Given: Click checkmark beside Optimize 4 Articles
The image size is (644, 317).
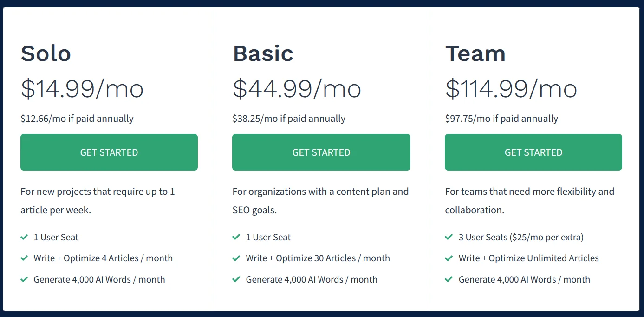Looking at the screenshot, I should [x=24, y=258].
